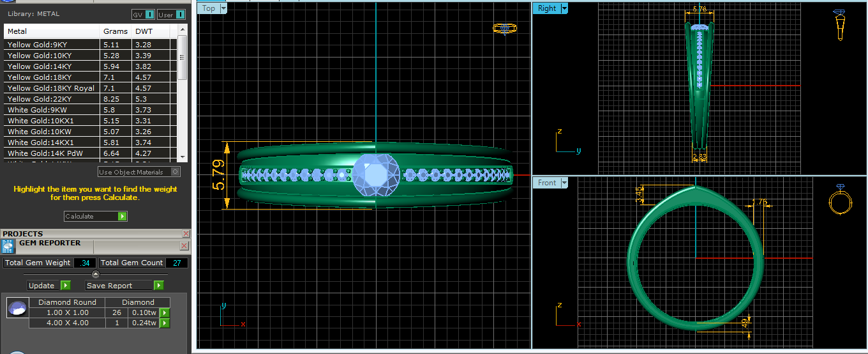This screenshot has width=868, height=354.
Task: Click the Calculate button
Action: tap(91, 217)
